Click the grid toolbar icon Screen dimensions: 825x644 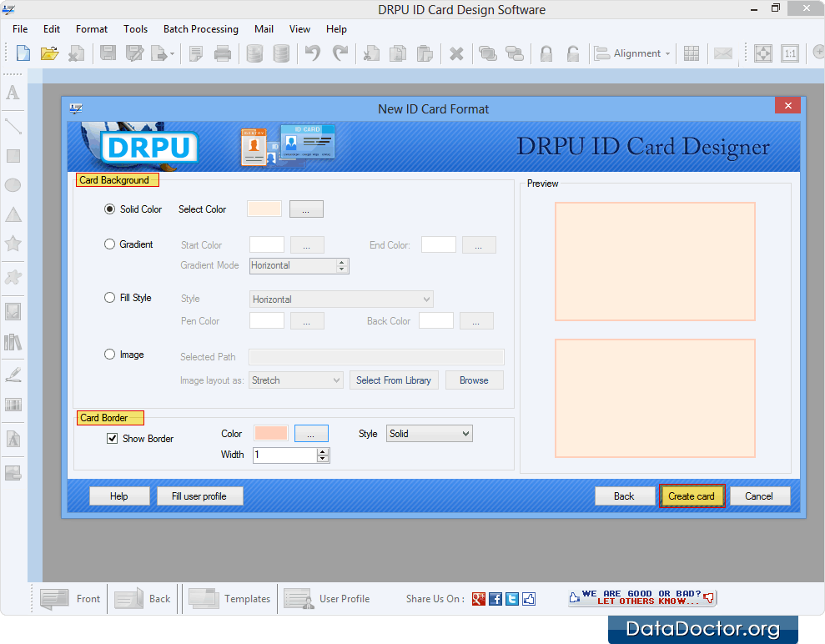pyautogui.click(x=692, y=53)
